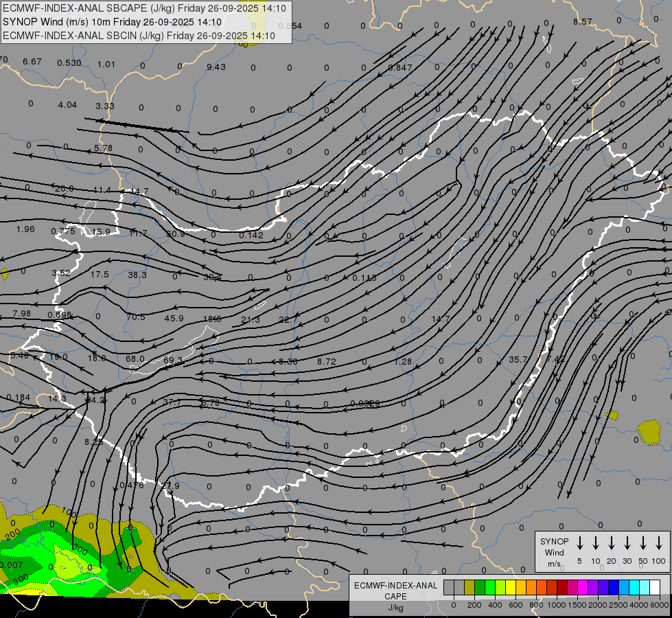This screenshot has height=618, width=672.
Task: Click the map value 0.476
Action: click(x=132, y=485)
